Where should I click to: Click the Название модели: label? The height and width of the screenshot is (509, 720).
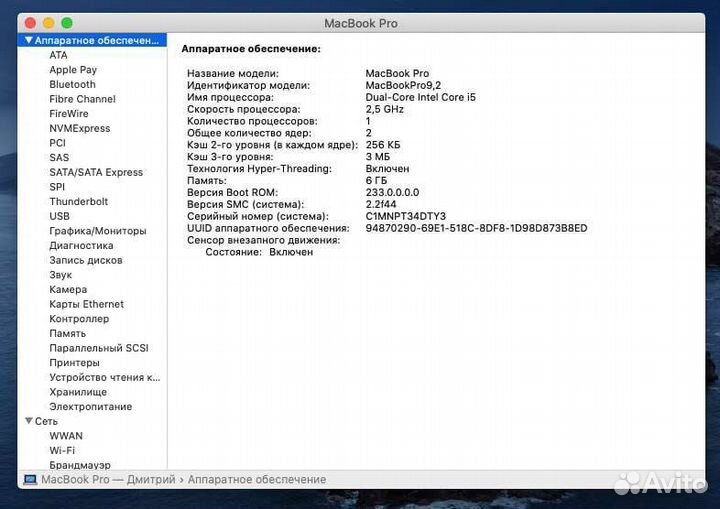coord(233,74)
